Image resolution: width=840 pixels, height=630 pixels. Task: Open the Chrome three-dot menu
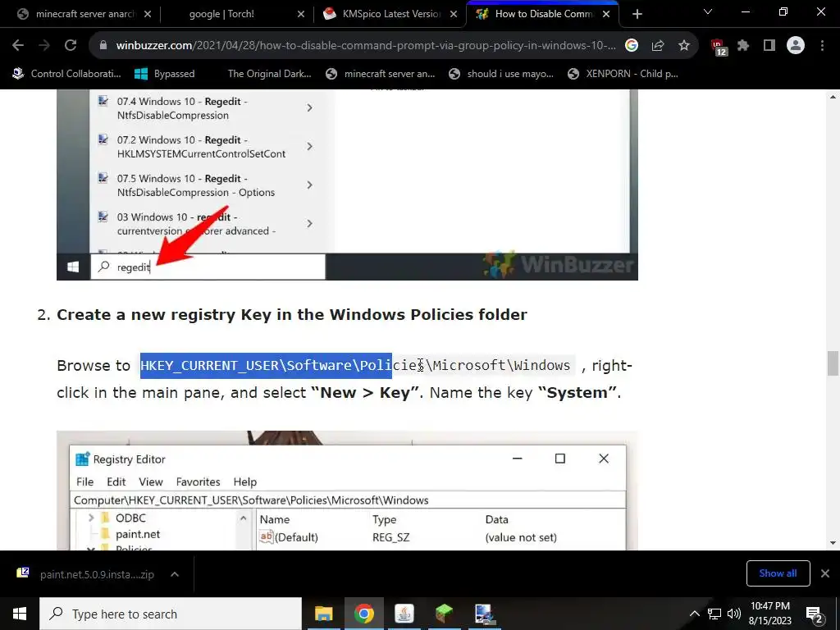(822, 46)
